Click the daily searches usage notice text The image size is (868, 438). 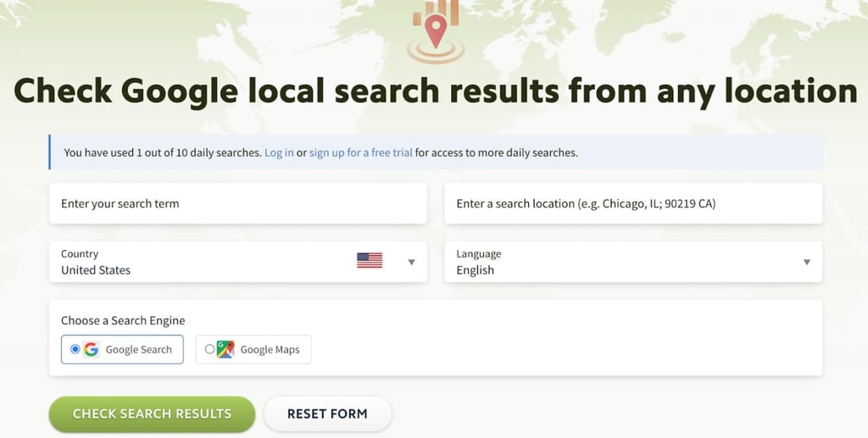point(321,152)
